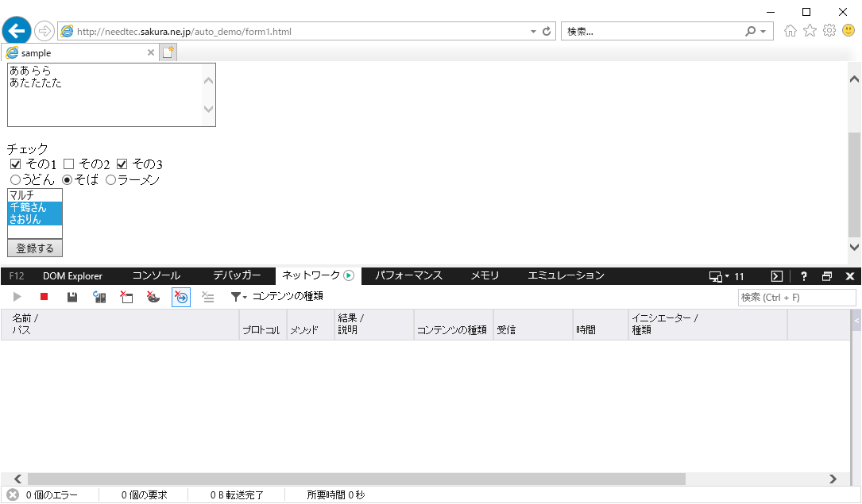Unpin the developer tools window icon
This screenshot has height=504, width=862.
pos(827,276)
